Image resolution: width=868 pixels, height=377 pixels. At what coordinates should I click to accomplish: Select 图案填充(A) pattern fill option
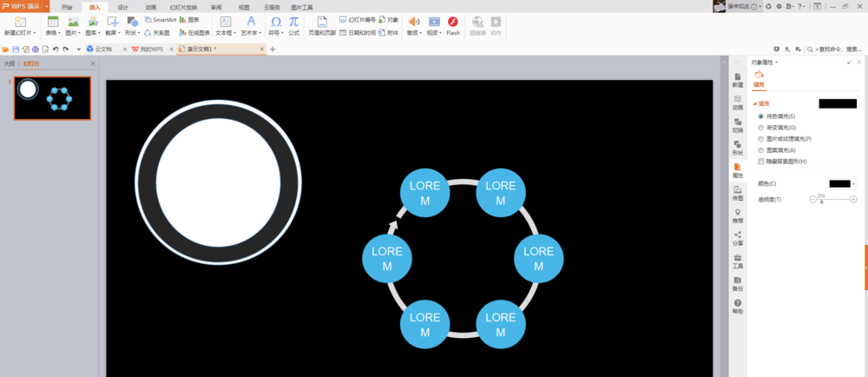click(761, 150)
